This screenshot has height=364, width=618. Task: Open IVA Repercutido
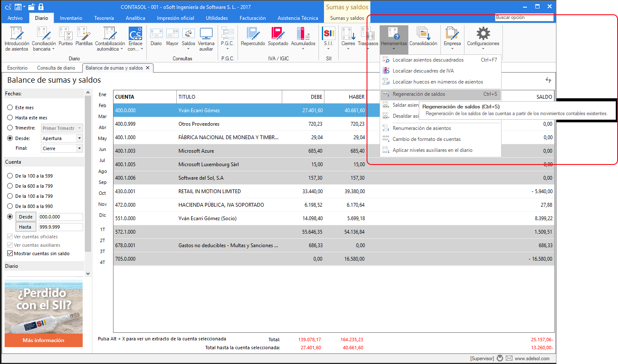click(x=253, y=37)
